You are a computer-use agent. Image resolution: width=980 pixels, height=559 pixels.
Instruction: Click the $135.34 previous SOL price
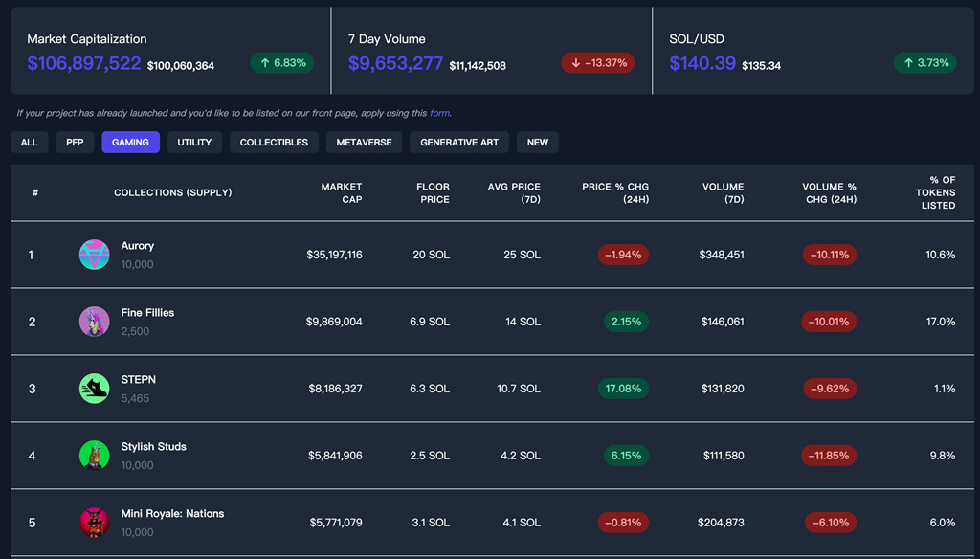click(761, 66)
